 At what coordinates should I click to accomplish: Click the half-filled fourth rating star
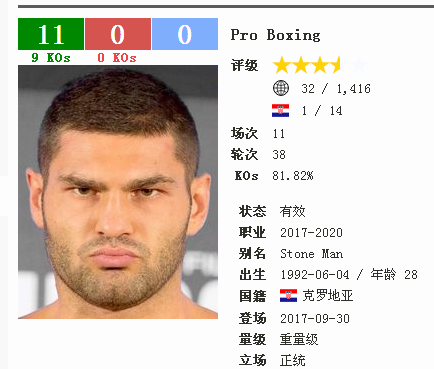point(339,65)
